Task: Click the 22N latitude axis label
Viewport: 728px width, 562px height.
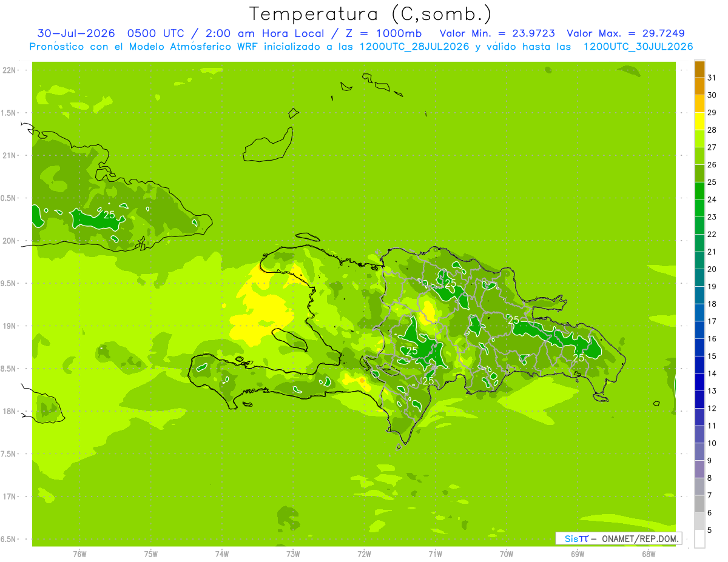Action: tap(10, 70)
